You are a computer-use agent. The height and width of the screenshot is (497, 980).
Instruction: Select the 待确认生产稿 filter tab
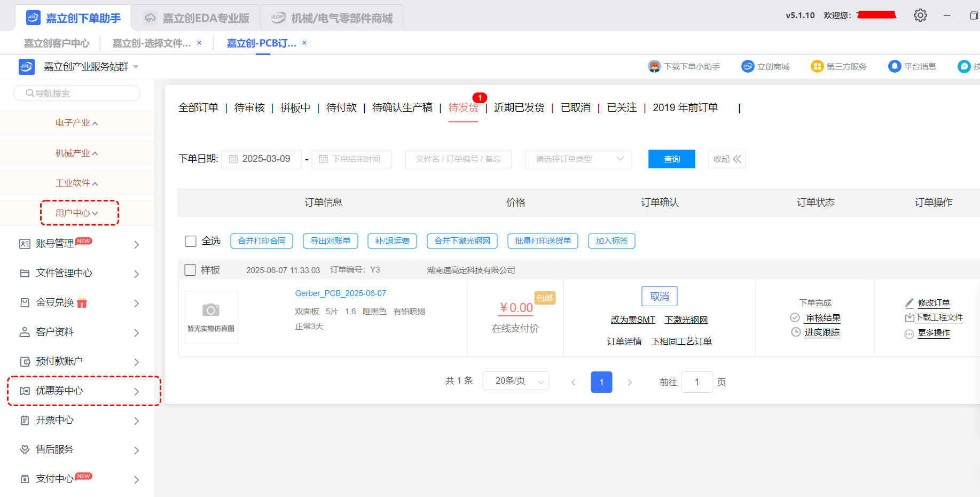(x=402, y=107)
